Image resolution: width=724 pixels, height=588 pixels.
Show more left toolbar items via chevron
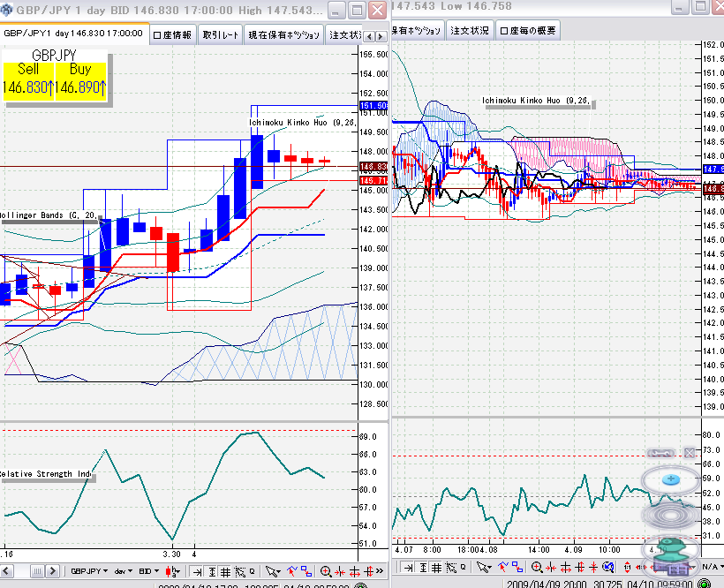(x=380, y=571)
